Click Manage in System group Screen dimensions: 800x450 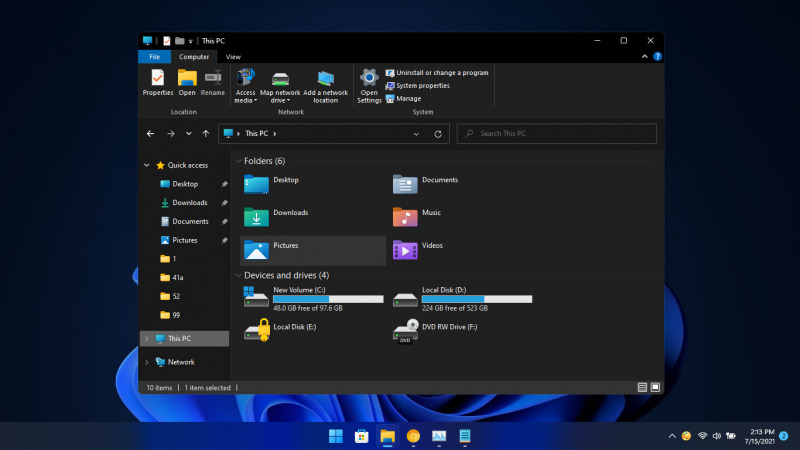(x=403, y=98)
